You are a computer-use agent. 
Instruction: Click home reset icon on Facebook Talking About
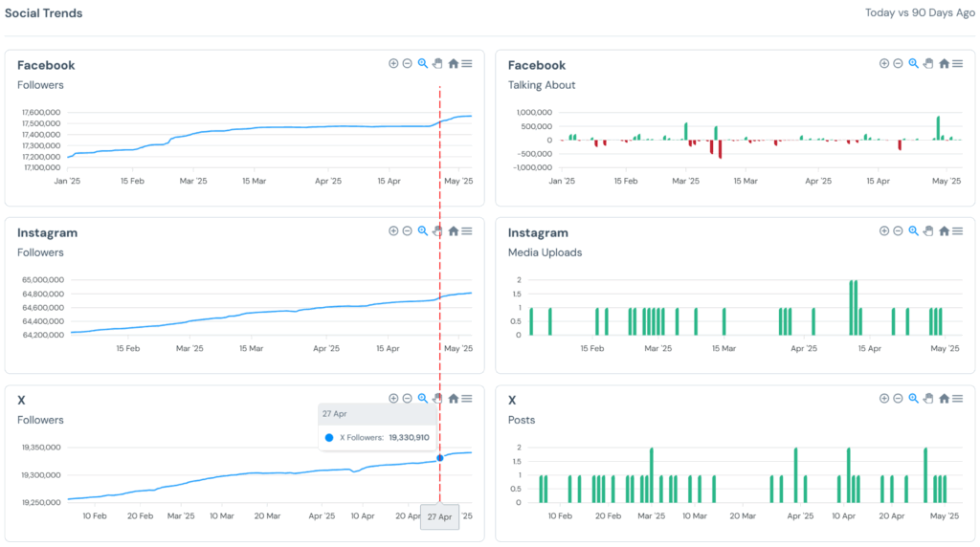tap(944, 64)
